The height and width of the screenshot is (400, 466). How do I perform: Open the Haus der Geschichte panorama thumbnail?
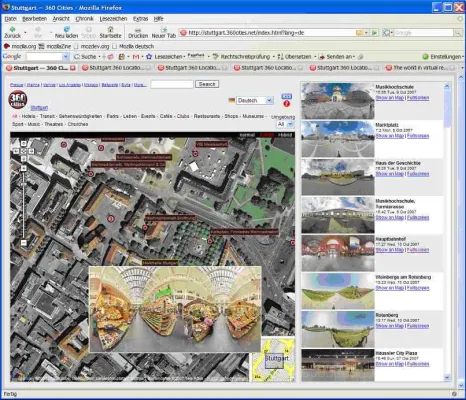click(x=338, y=177)
